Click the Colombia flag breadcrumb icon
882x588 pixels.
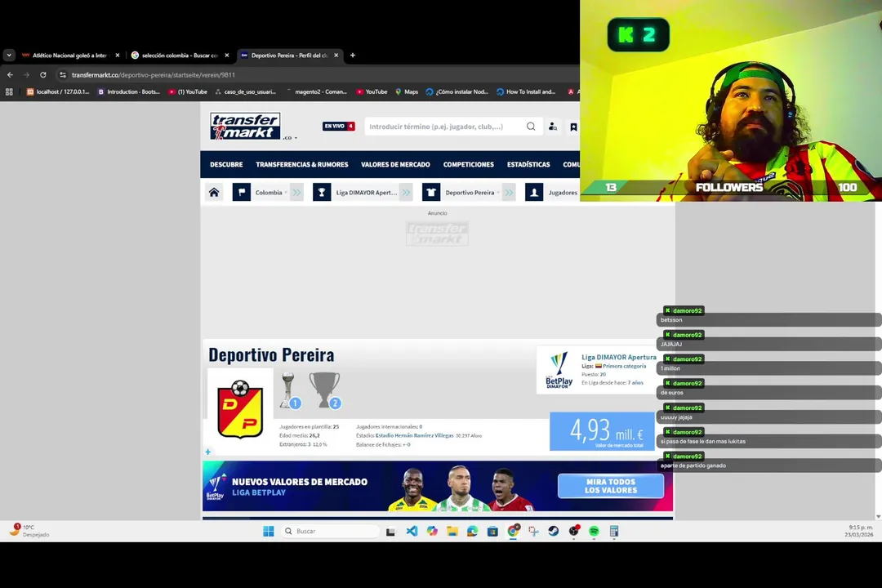pyautogui.click(x=241, y=193)
